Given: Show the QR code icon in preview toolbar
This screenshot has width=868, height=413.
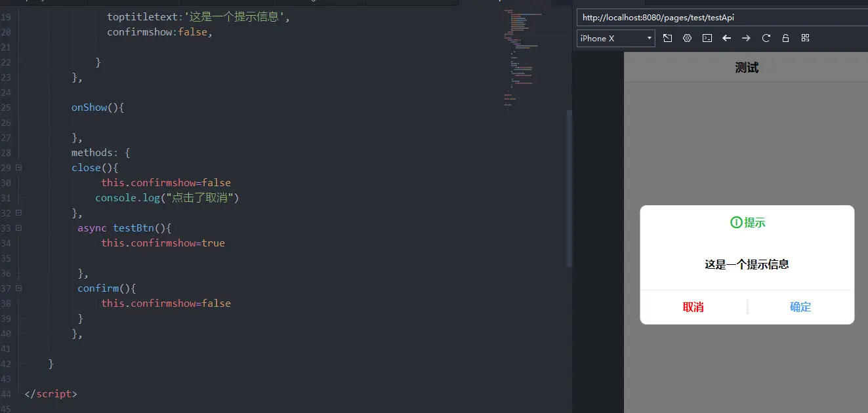Looking at the screenshot, I should point(805,38).
